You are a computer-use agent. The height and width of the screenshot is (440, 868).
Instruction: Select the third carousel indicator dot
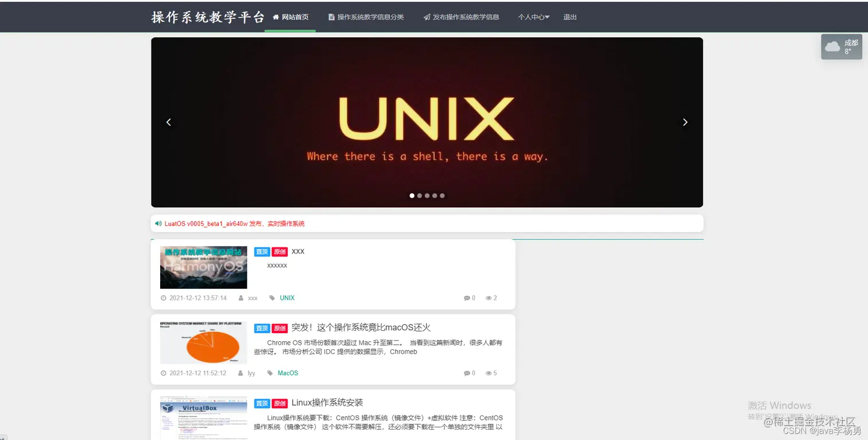427,195
